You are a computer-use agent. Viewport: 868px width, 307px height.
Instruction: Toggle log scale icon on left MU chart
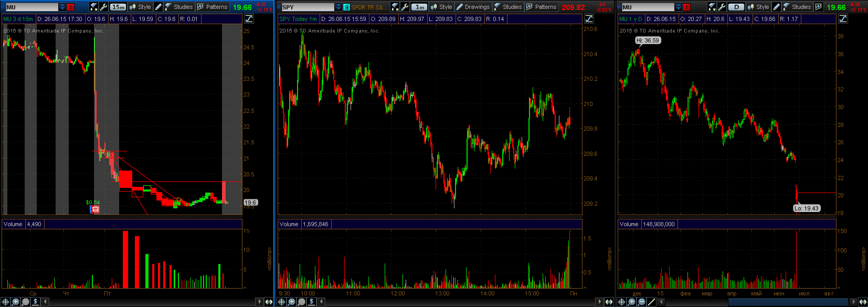[x=249, y=19]
